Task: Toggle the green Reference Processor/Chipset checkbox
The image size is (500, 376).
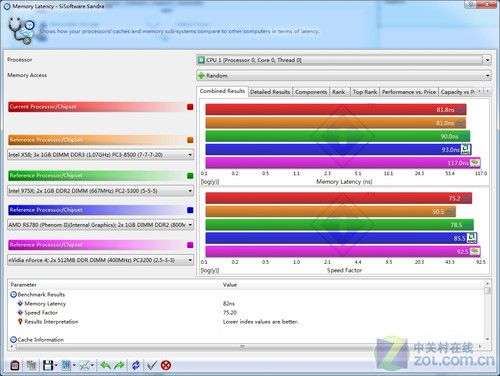Action: point(190,176)
